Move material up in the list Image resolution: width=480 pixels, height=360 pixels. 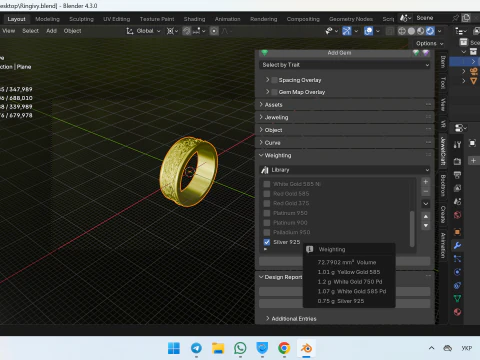point(426,216)
